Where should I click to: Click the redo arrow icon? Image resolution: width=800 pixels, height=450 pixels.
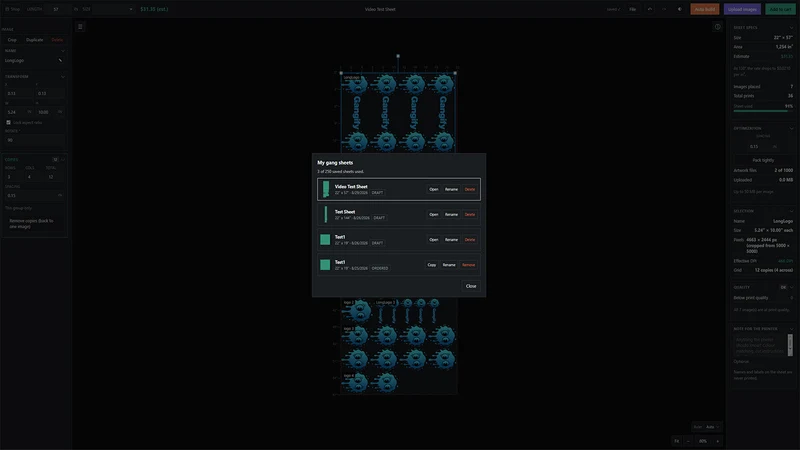pos(664,9)
